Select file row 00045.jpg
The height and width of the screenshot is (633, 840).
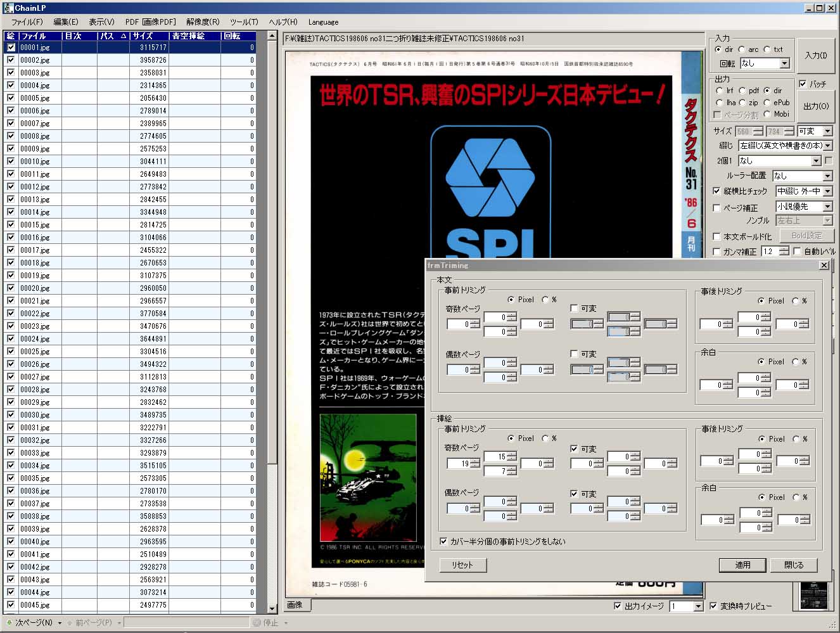point(130,605)
